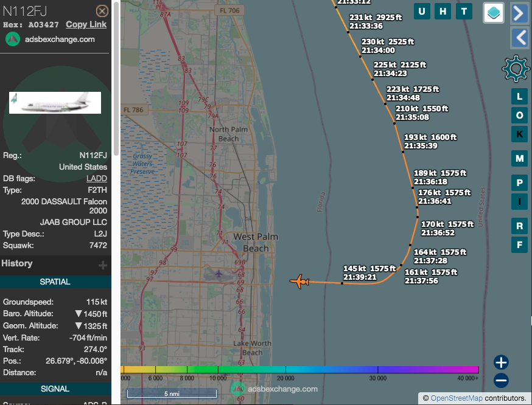Toggle the K button
Screen dimensions: 532x405
tap(519, 134)
